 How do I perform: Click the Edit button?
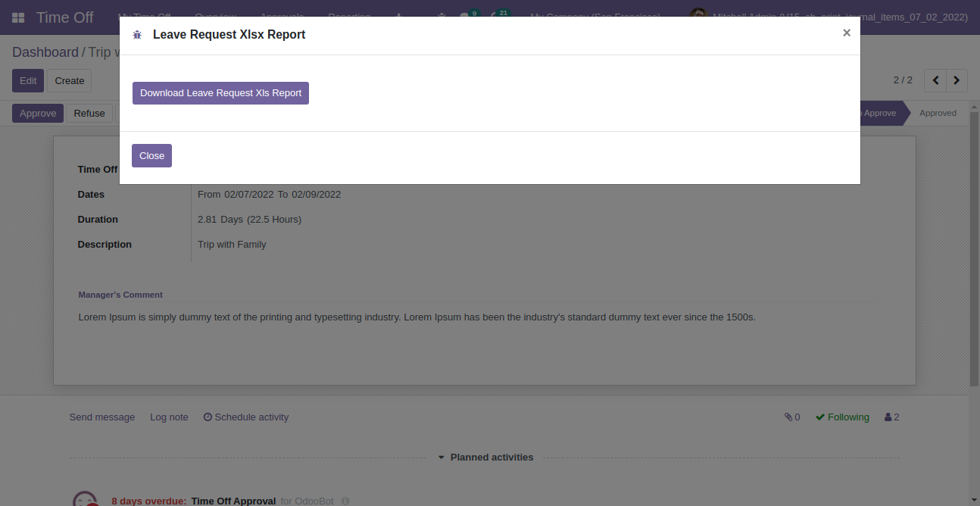coord(28,81)
